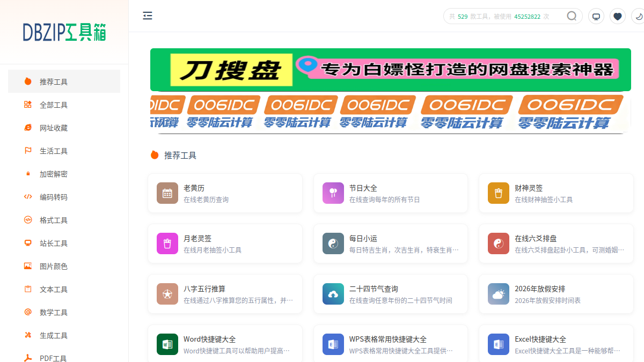Image resolution: width=644 pixels, height=362 pixels.
Task: Open 编码转码 category
Action: [64, 197]
